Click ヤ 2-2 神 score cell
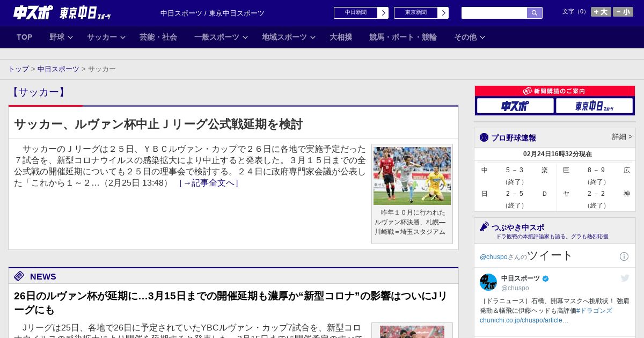Screen dimensions: 644x338 pos(596,199)
